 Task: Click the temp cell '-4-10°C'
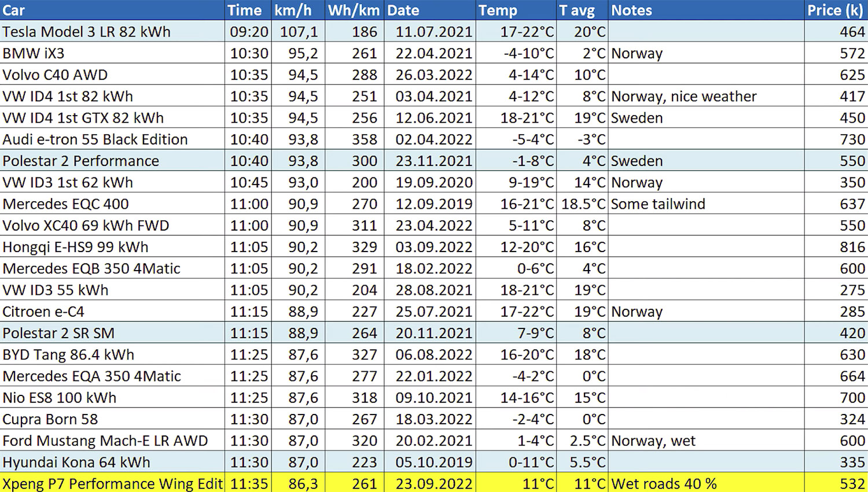click(x=516, y=53)
